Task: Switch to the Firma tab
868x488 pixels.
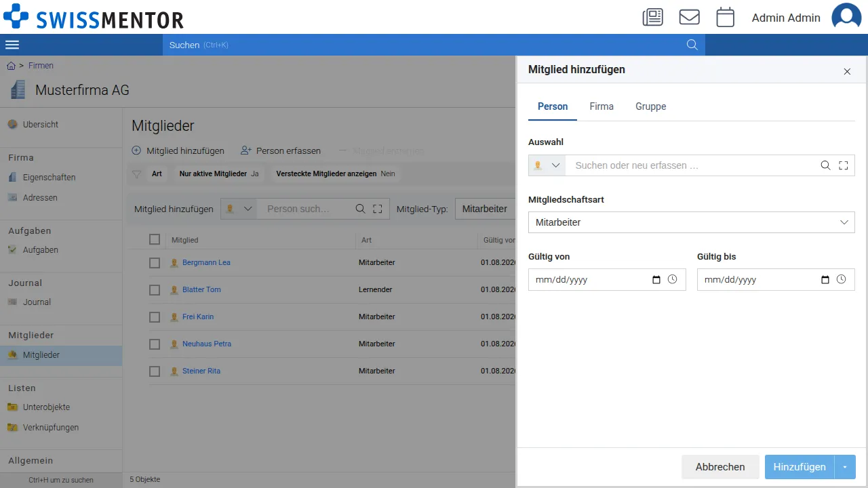Action: coord(601,106)
